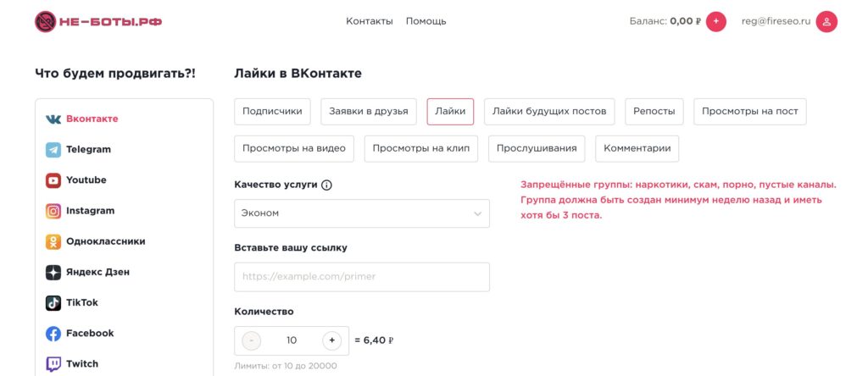The height and width of the screenshot is (376, 868).
Task: Choose the Просмотры на видео option
Action: [294, 148]
